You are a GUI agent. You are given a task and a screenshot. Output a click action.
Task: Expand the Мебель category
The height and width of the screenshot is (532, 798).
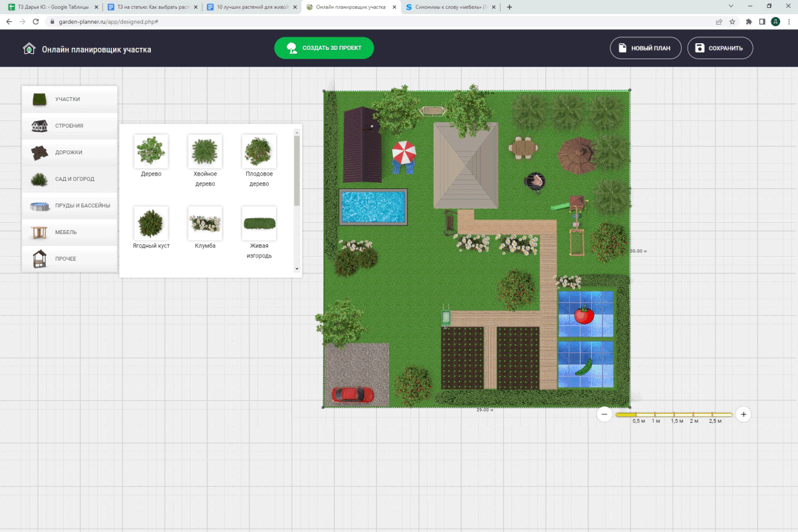(69, 232)
